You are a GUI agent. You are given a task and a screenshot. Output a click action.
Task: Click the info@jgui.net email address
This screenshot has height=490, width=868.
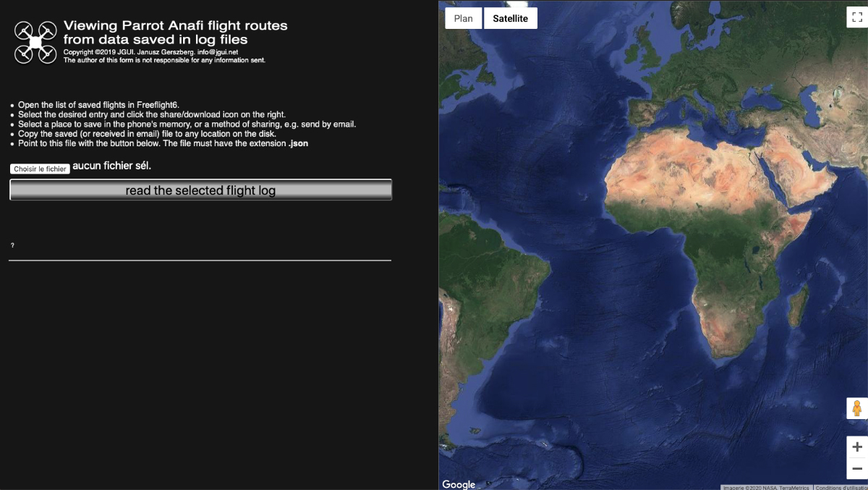pyautogui.click(x=218, y=52)
